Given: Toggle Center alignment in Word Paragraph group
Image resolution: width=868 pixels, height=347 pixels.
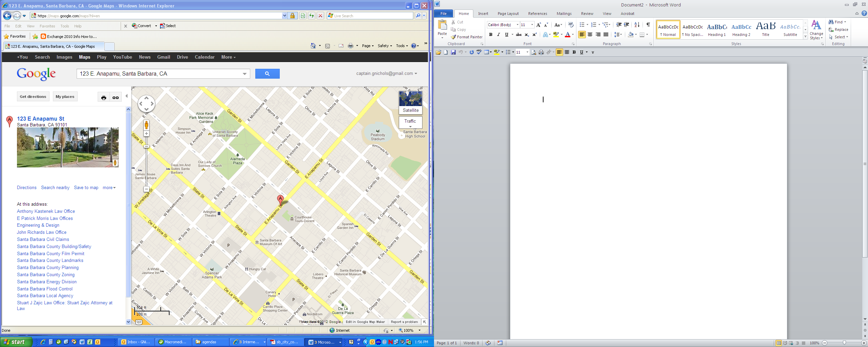Looking at the screenshot, I should pos(590,35).
